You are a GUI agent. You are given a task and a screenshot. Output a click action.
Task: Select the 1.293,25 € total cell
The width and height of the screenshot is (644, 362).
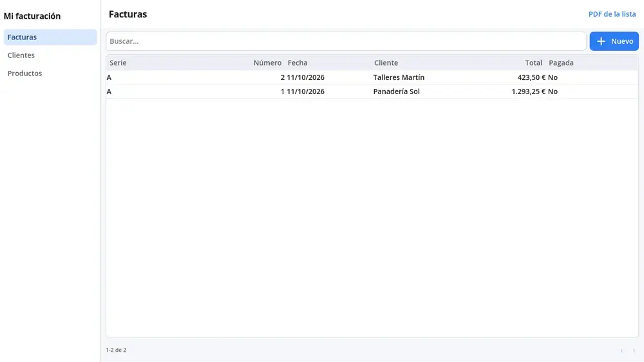(529, 91)
